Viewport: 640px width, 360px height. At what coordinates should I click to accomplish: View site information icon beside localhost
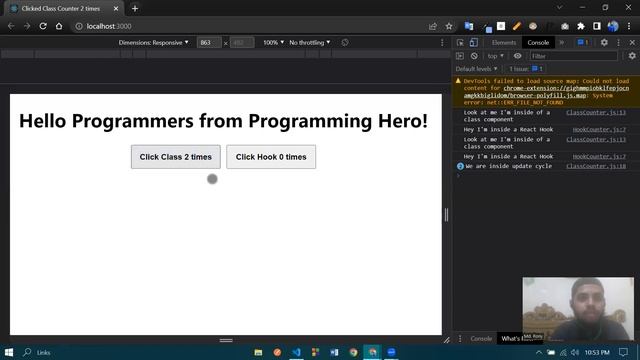pos(79,26)
